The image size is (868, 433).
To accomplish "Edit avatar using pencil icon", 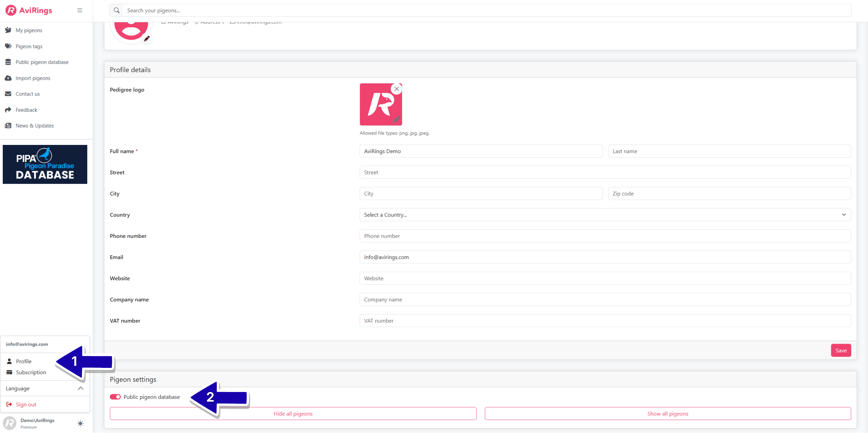I will point(147,39).
